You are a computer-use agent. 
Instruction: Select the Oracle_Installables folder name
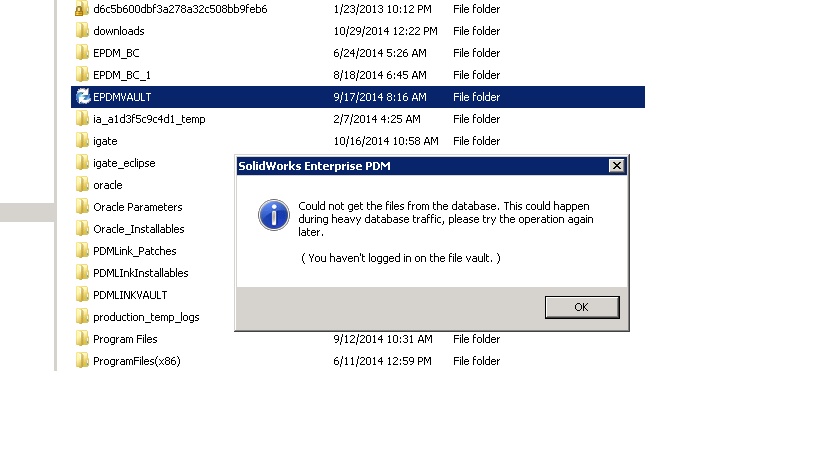[139, 229]
